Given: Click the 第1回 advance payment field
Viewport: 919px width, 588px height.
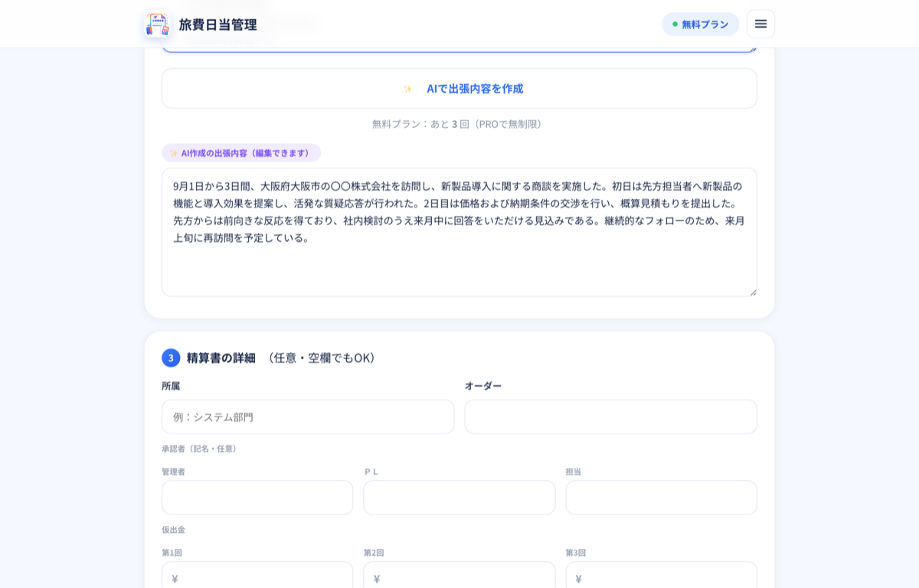Looking at the screenshot, I should pyautogui.click(x=257, y=576).
